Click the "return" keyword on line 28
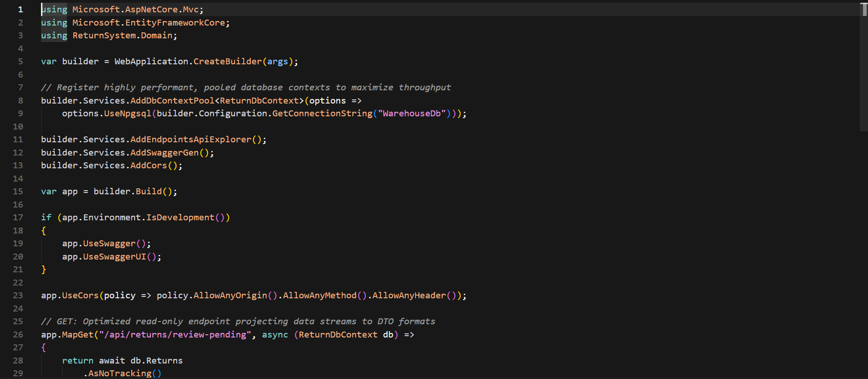The width and height of the screenshot is (868, 379). click(x=78, y=361)
